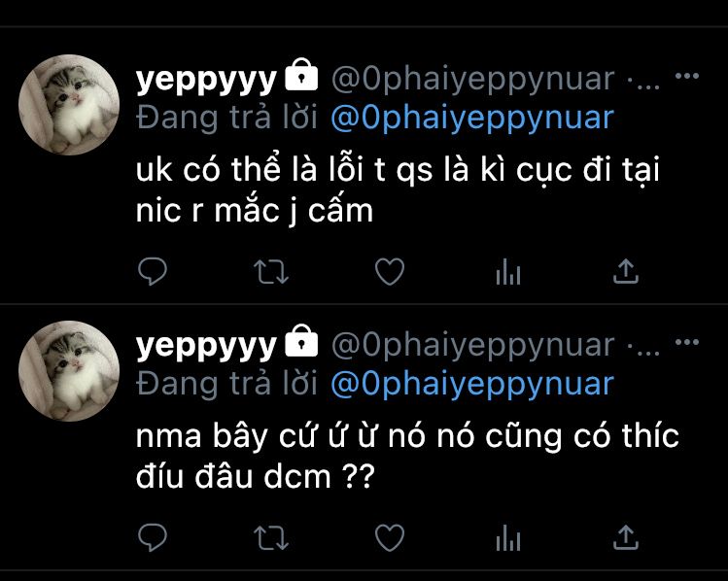View analytics of the "nma bây" tweet
This screenshot has height=581, width=728.
pos(508,538)
